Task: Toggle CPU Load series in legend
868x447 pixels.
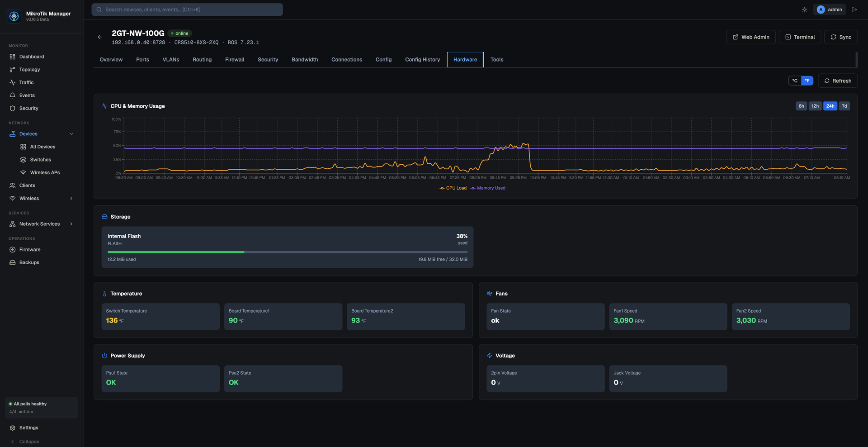Action: [x=453, y=188]
